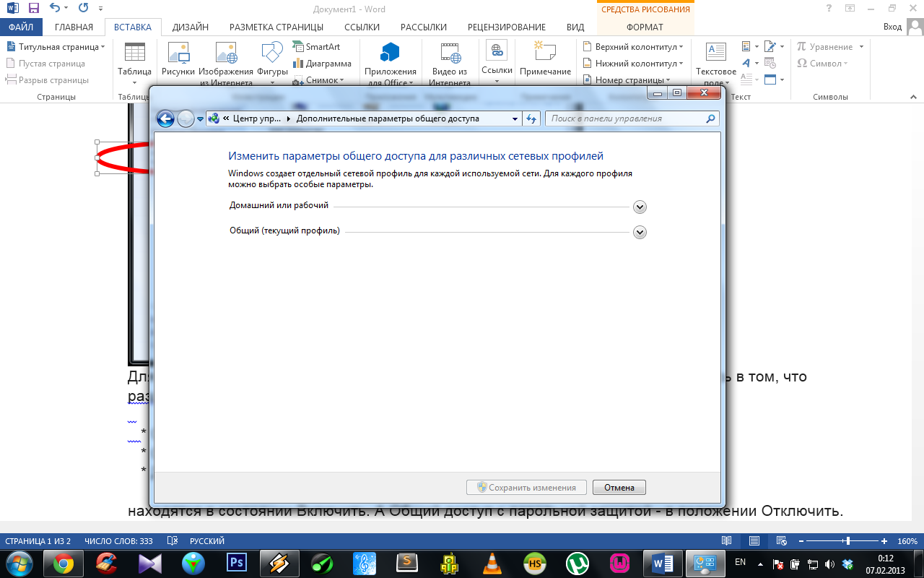
Task: Open the Control Panel address bar dropdown
Action: click(515, 118)
